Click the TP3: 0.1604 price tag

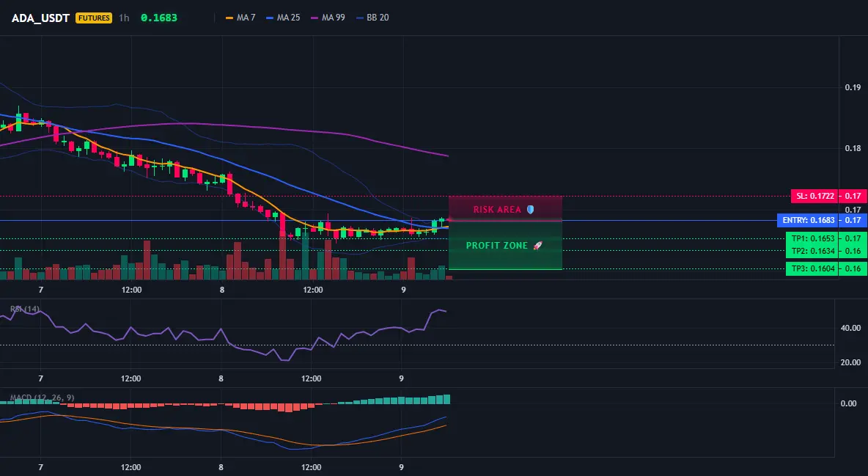click(812, 268)
